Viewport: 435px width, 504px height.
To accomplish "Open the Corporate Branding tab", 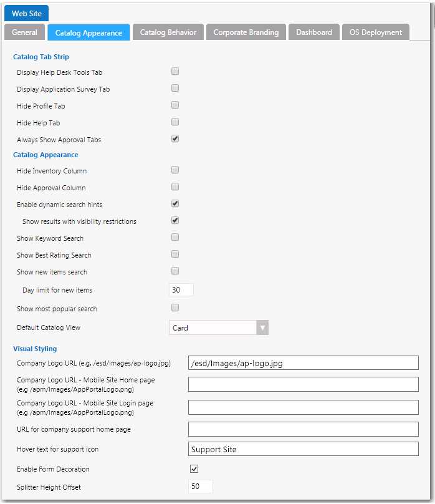I will [x=246, y=31].
